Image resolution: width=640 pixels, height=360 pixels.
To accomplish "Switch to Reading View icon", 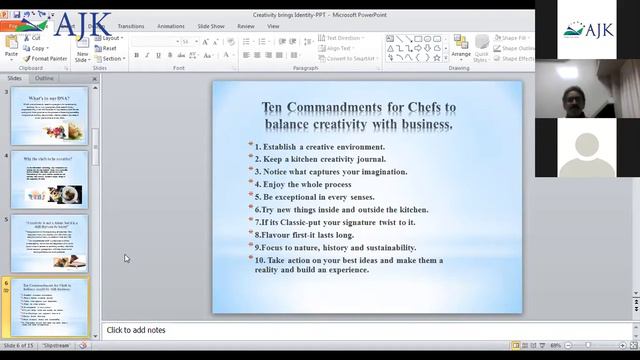I will click(533, 346).
